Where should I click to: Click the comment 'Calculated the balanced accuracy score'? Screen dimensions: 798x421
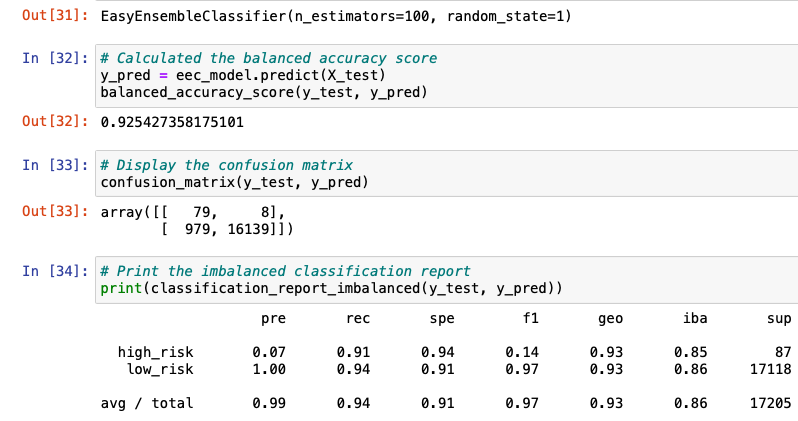269,59
